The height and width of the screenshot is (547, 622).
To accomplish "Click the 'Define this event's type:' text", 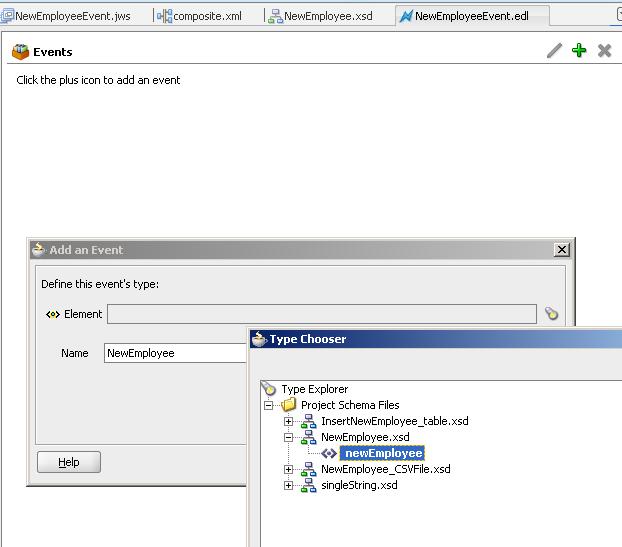I will coord(100,284).
